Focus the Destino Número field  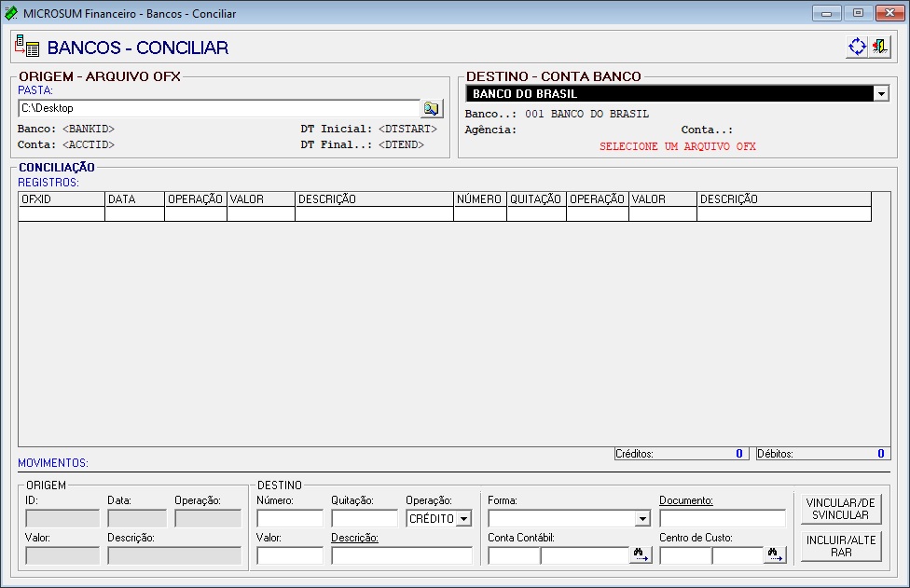[290, 518]
